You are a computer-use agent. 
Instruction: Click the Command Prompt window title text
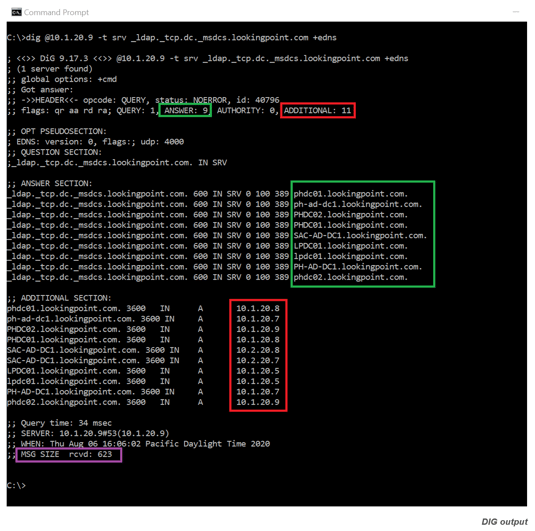click(x=56, y=12)
